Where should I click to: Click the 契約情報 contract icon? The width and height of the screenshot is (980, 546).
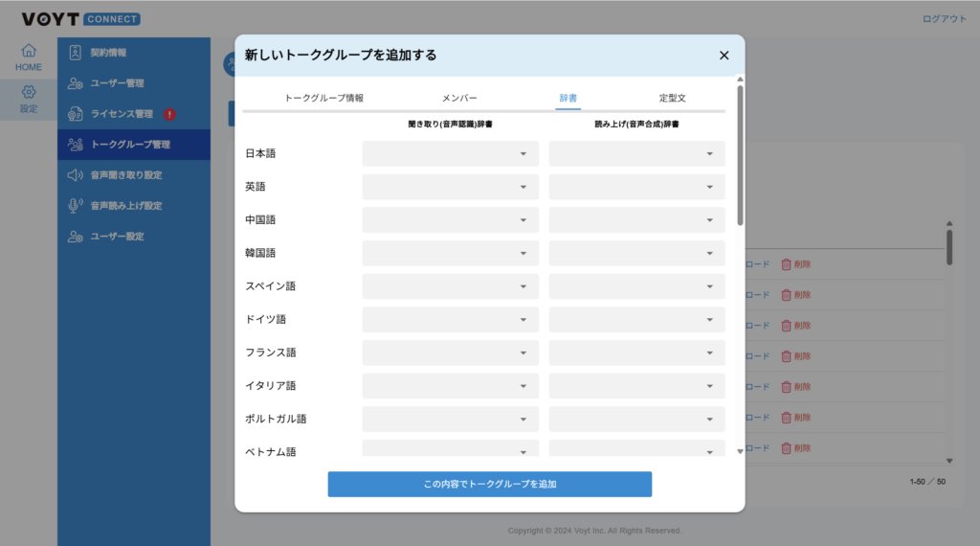point(76,53)
